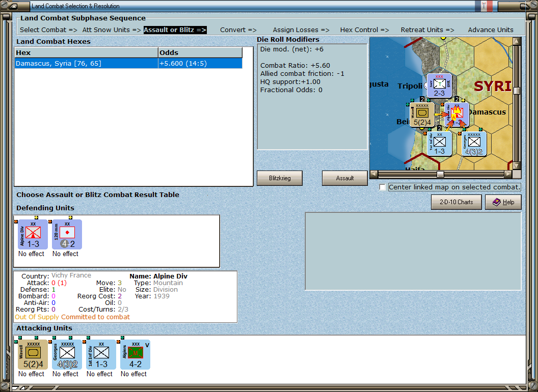Click the combat marker on Damascus hex
538x392 pixels.
tap(456, 115)
